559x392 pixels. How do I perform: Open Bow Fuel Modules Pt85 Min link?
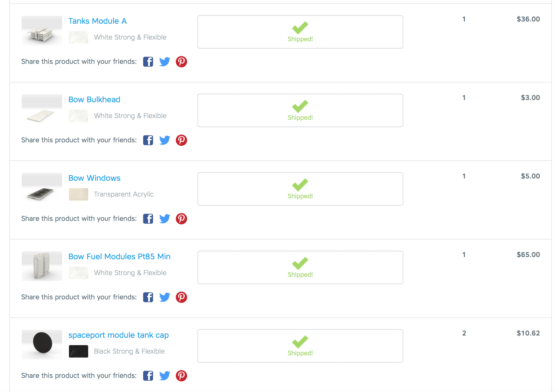pos(120,256)
